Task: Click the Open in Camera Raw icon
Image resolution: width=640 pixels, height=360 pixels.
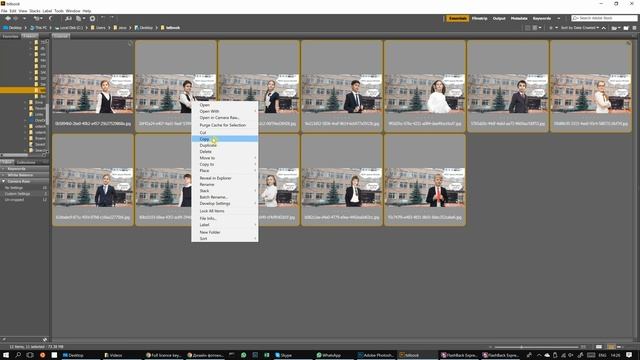Action: coord(93,18)
